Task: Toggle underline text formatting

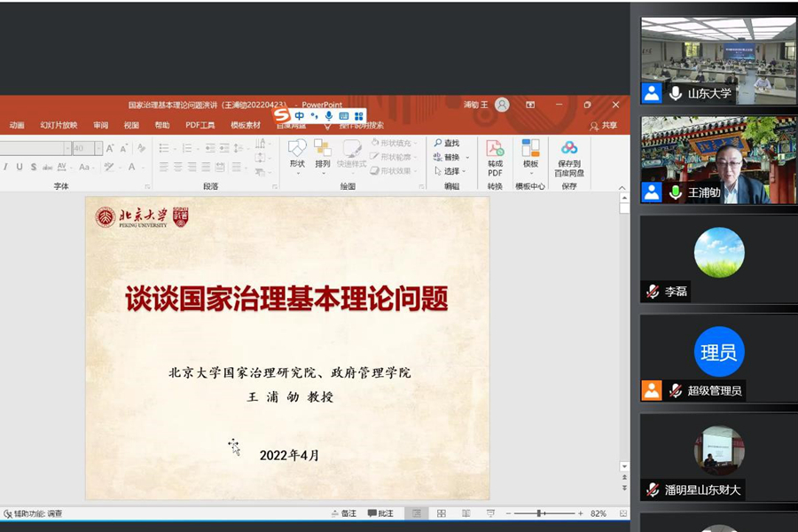Action: click(x=19, y=167)
